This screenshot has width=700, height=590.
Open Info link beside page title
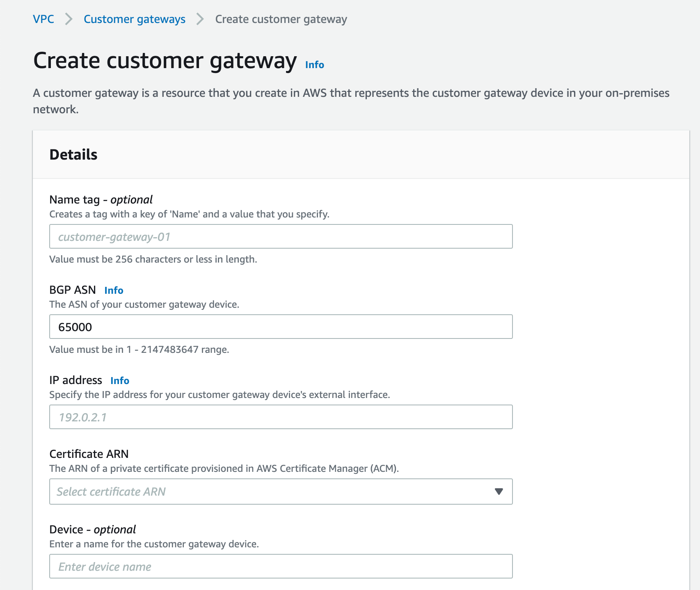(314, 65)
